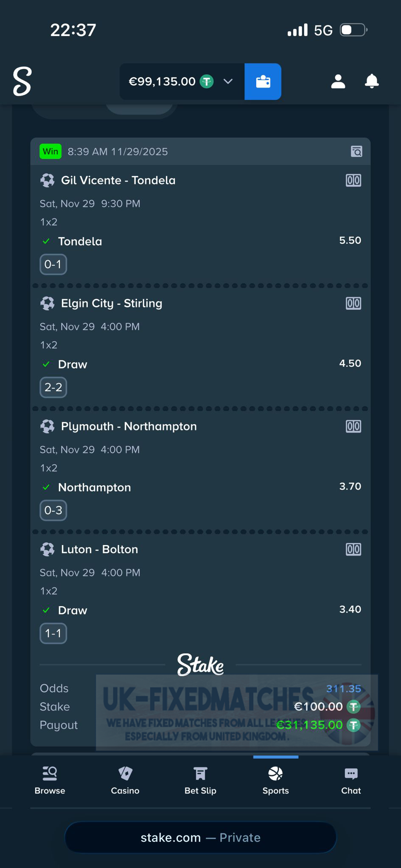Show scoreboard for Luton - Bolton match
Viewport: 401px width, 868px height.
coord(353,549)
